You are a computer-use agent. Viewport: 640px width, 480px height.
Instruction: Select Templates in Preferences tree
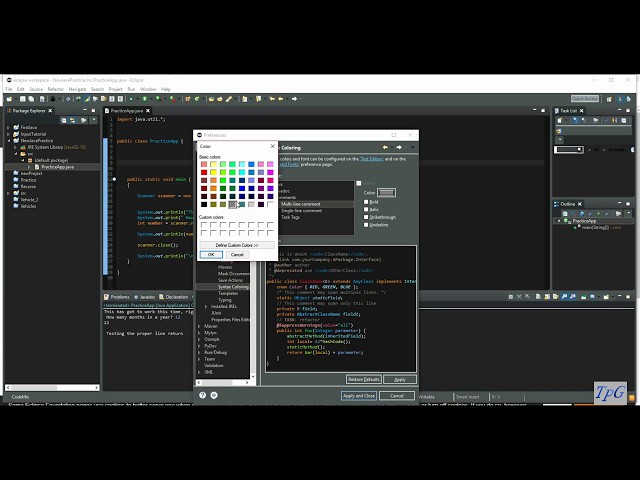point(228,293)
